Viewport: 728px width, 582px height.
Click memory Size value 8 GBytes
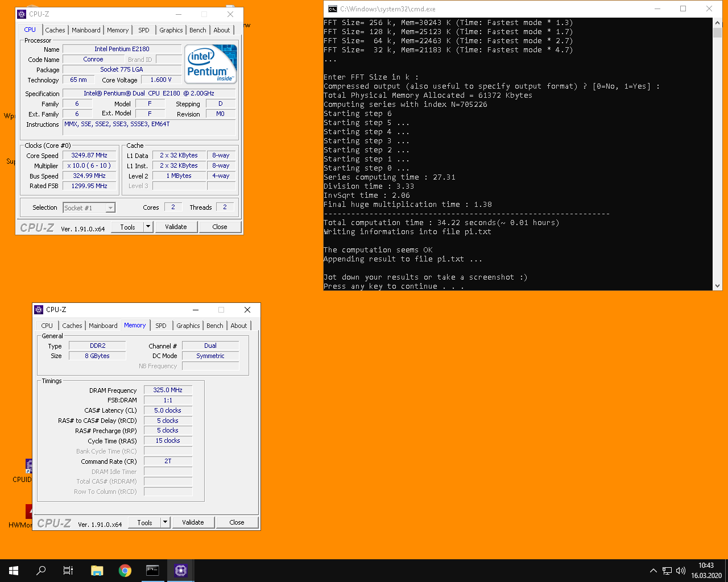tap(97, 356)
